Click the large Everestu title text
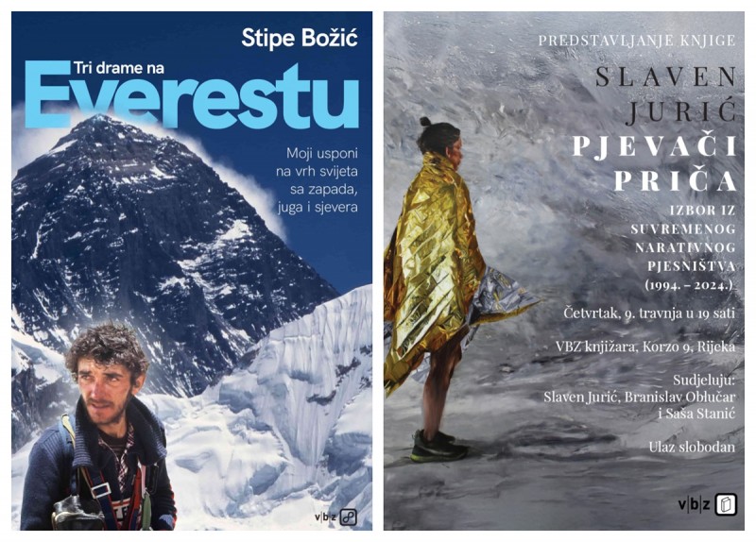Image resolution: width=756 pixels, height=542 pixels. 192,96
